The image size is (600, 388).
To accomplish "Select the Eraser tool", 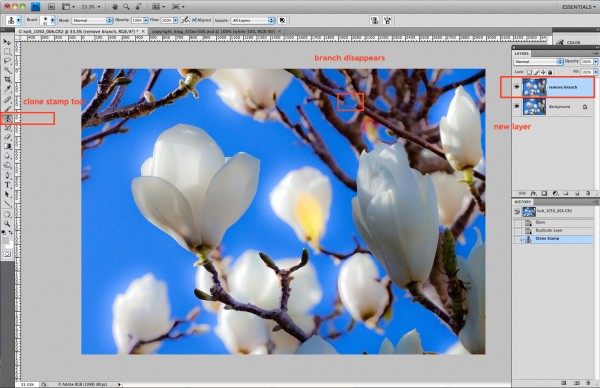I will click(7, 137).
